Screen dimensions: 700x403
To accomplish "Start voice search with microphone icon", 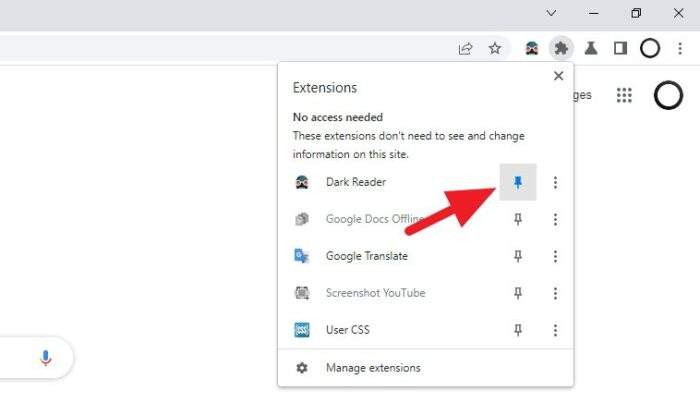I will coord(45,357).
